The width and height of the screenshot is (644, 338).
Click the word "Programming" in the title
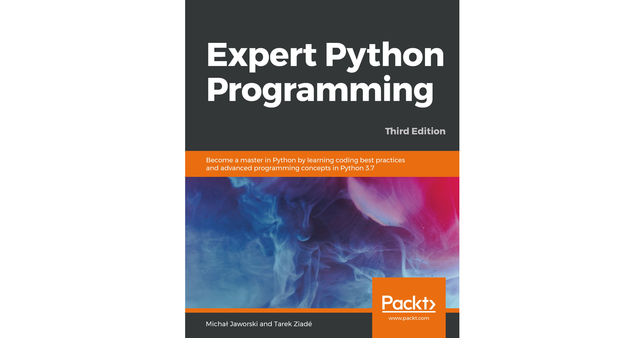coord(320,91)
